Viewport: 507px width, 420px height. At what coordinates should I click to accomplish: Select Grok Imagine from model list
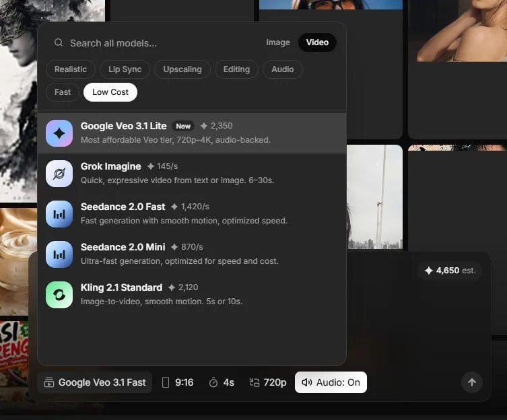(x=192, y=174)
